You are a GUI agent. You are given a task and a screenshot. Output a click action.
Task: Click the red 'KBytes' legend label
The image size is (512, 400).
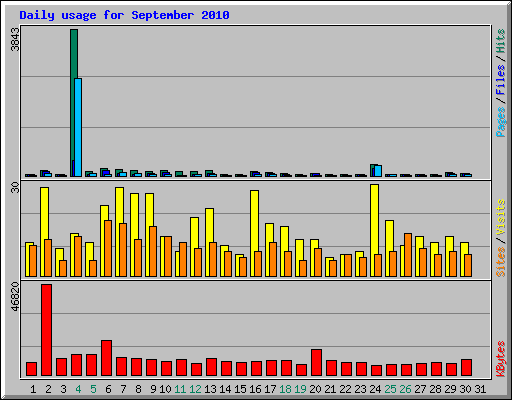pyautogui.click(x=501, y=359)
